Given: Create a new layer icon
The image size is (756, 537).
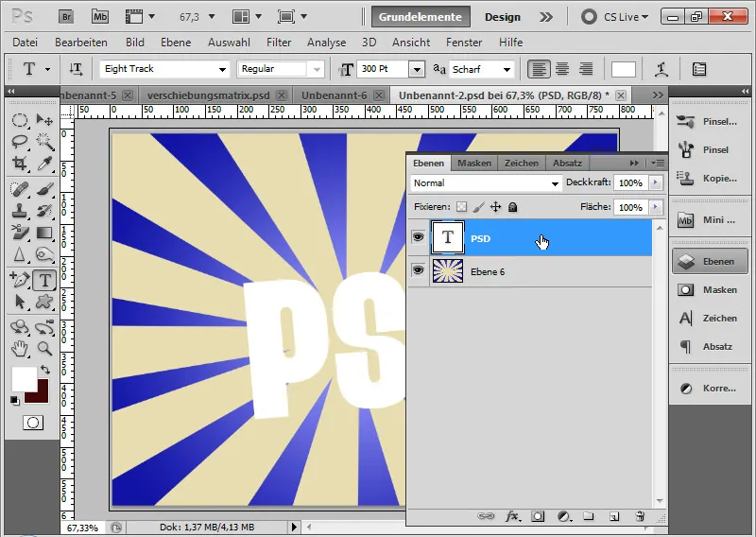Looking at the screenshot, I should point(613,517).
